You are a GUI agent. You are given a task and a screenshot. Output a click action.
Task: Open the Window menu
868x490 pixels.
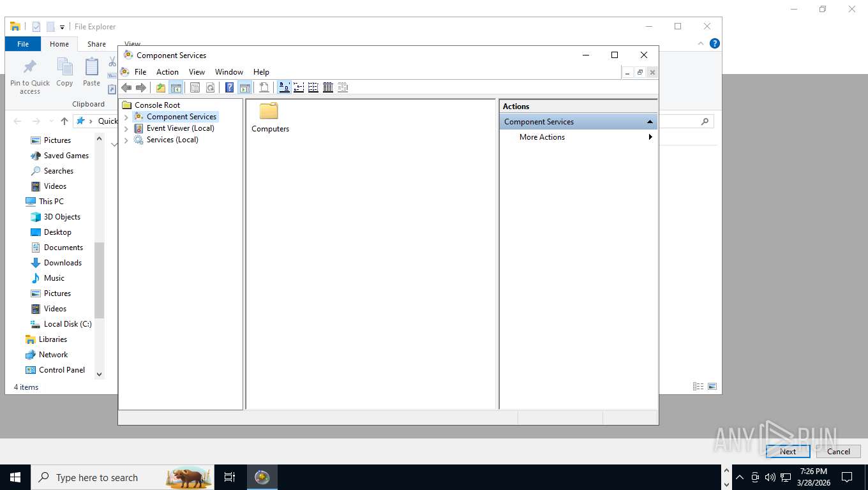[229, 72]
